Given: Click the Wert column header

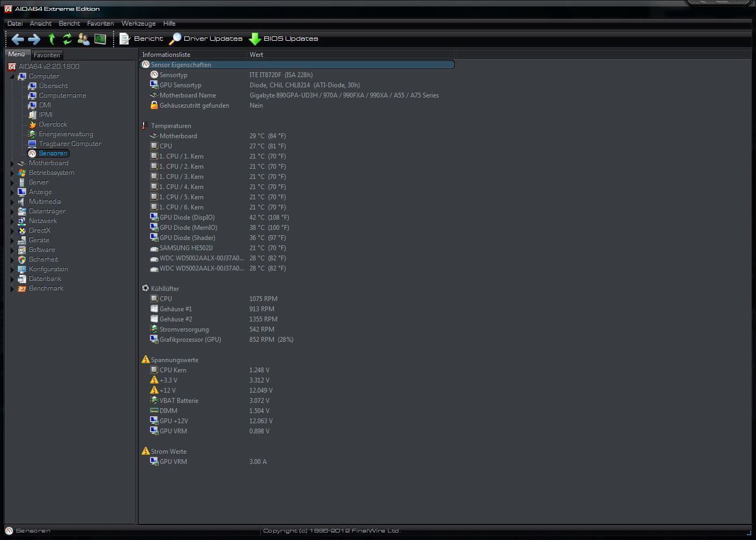Looking at the screenshot, I should 351,54.
